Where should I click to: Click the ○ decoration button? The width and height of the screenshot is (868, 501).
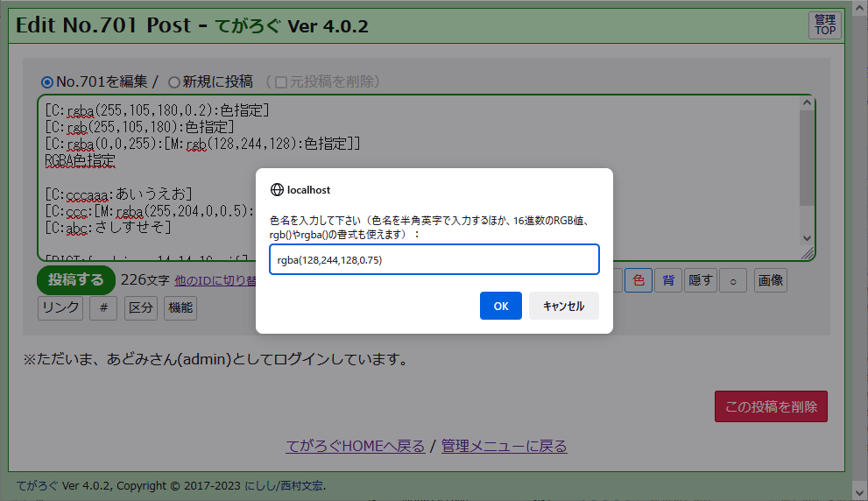pyautogui.click(x=733, y=280)
